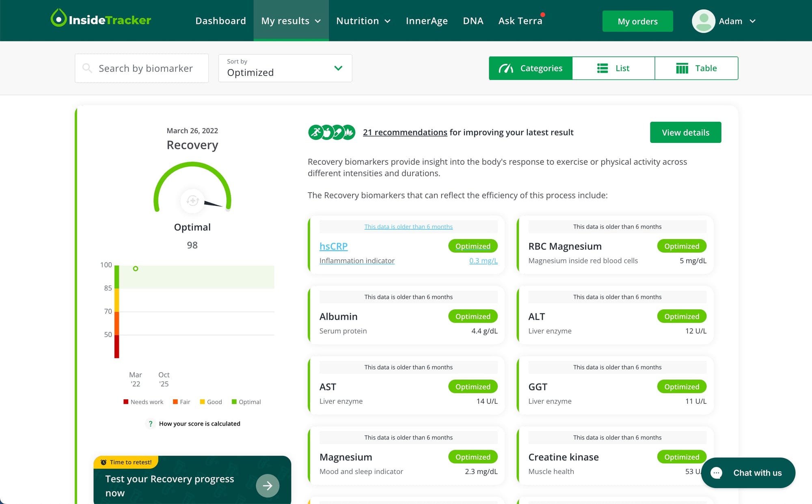Open the search by biomarker magnifier icon

pyautogui.click(x=87, y=68)
